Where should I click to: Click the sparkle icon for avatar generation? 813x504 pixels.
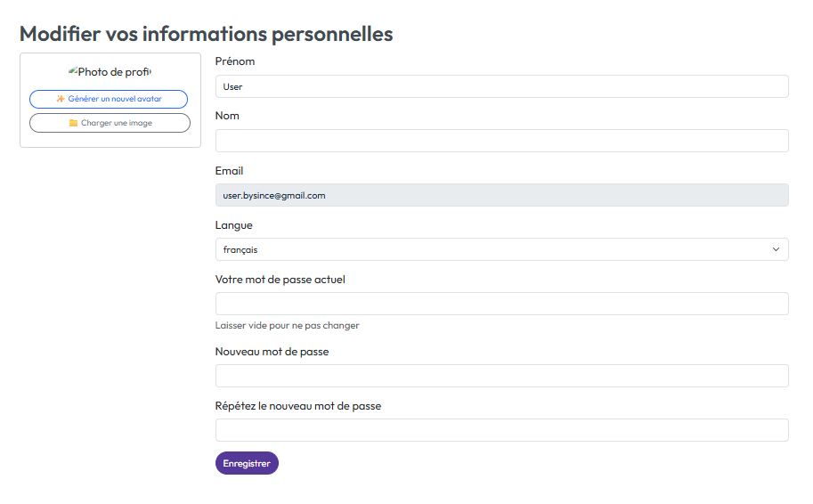tap(61, 99)
